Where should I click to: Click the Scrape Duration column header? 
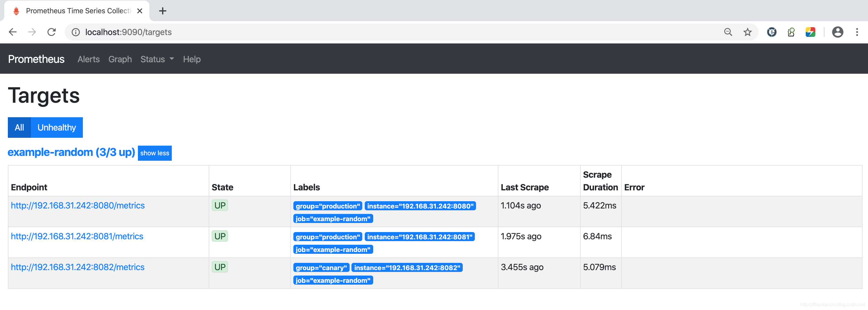600,181
